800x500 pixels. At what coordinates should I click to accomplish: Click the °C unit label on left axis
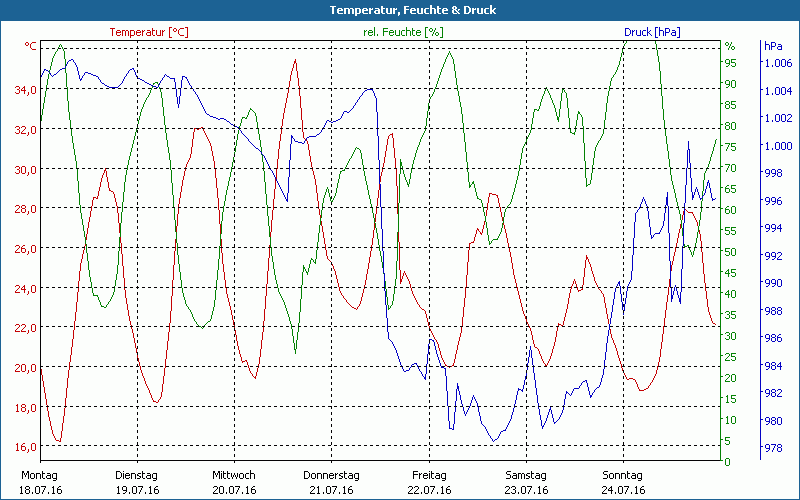click(30, 46)
